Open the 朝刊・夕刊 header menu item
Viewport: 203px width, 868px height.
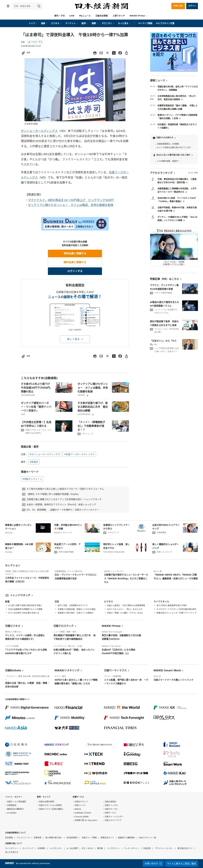coord(59,15)
